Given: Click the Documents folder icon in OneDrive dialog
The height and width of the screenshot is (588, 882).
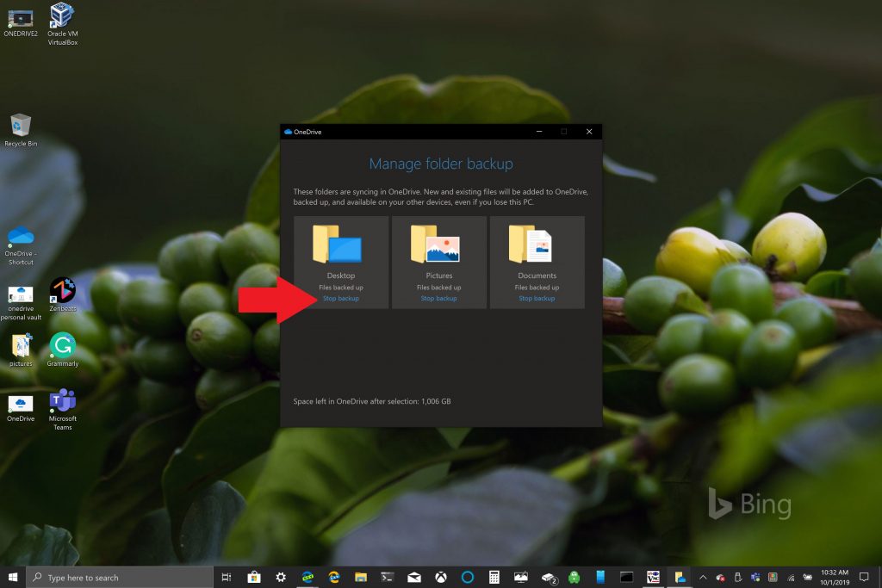Looking at the screenshot, I should 531,244.
